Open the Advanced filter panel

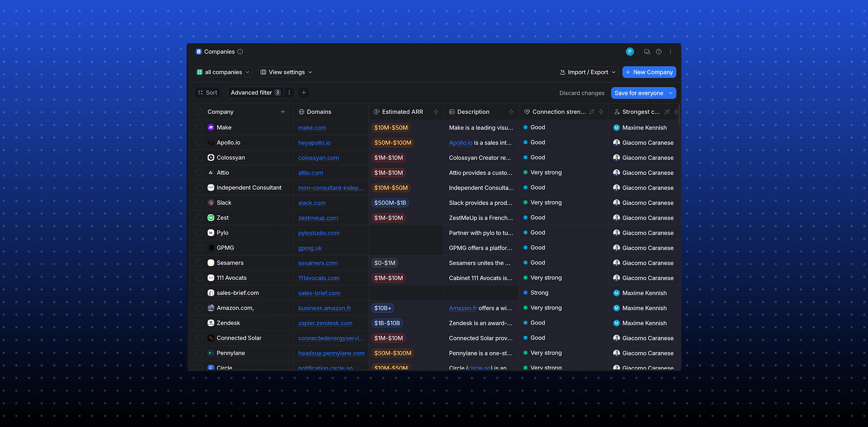point(255,93)
